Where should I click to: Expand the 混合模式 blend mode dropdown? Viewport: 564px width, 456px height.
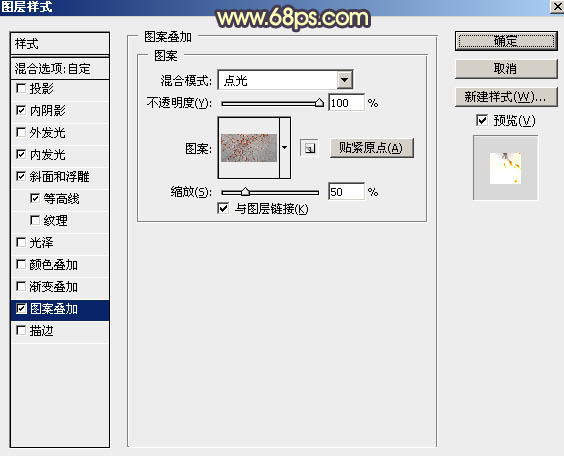(345, 80)
